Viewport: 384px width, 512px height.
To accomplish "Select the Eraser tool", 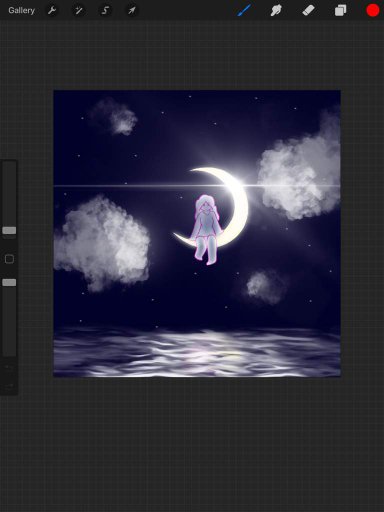I will [308, 10].
